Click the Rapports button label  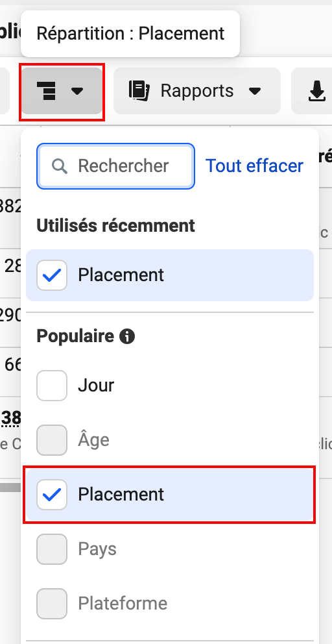tap(197, 91)
